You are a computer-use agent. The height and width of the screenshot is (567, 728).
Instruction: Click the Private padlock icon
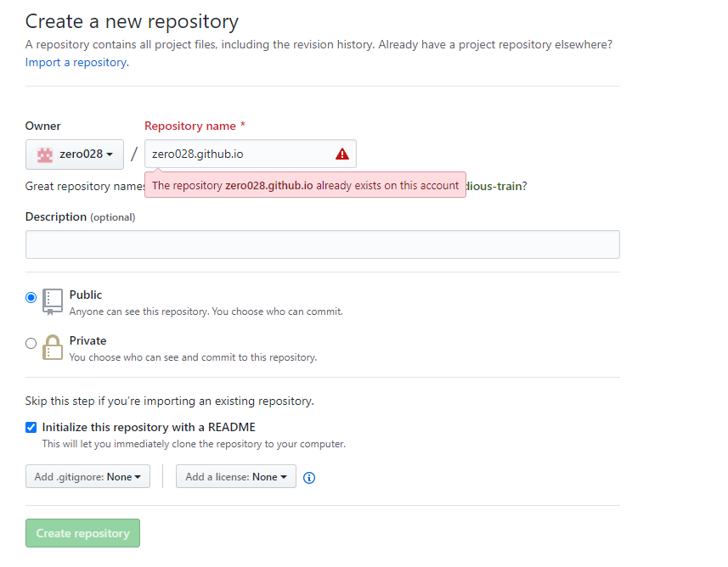pos(53,347)
